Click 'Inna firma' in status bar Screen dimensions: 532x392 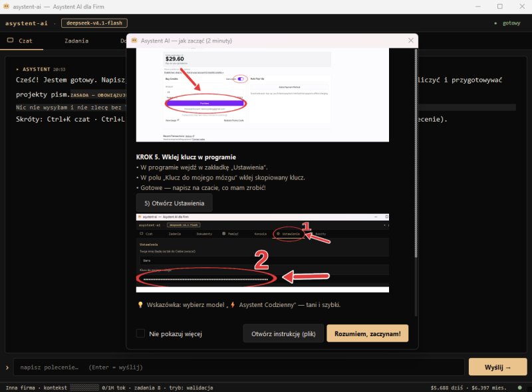coord(21,387)
